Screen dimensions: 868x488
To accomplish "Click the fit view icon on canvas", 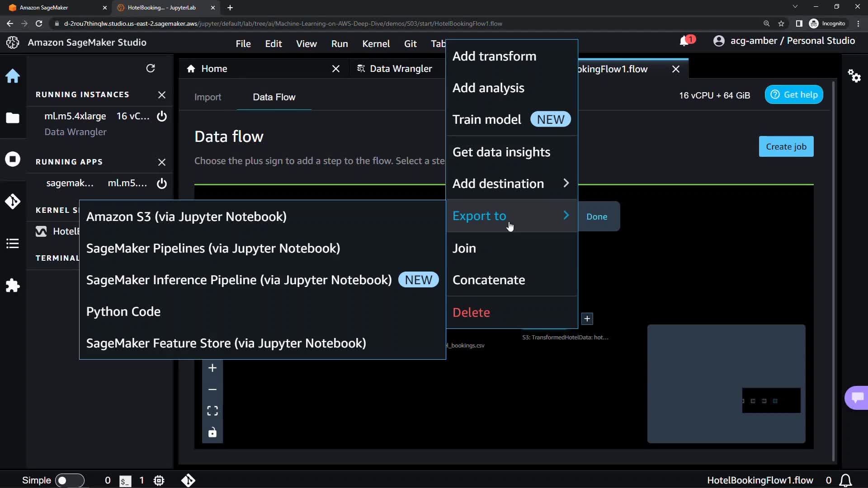I will [x=212, y=411].
